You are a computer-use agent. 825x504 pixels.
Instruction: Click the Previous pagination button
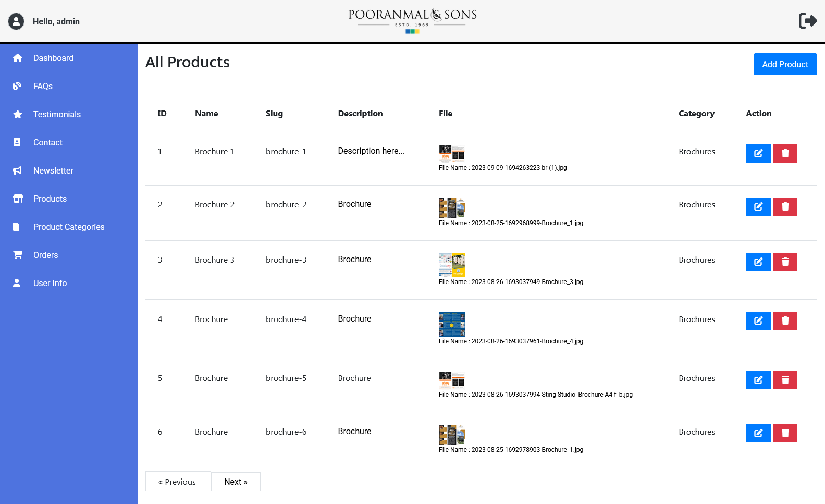pos(178,482)
